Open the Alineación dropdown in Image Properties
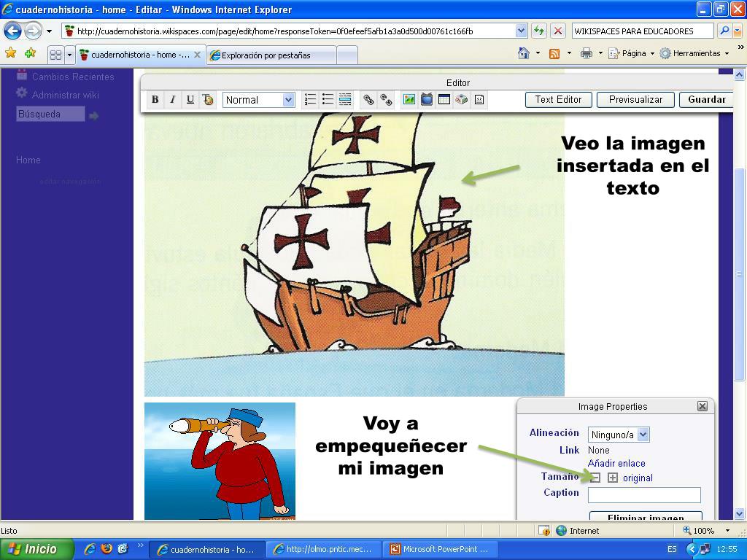 coord(619,435)
